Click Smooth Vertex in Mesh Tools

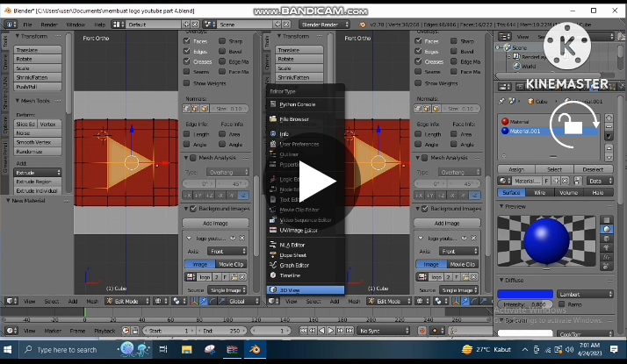pos(38,142)
